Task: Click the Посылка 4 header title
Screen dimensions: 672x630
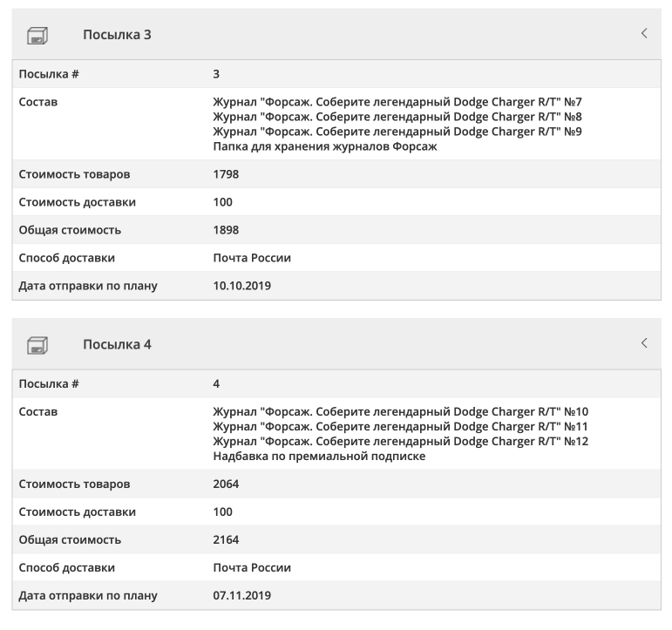Action: pos(118,344)
